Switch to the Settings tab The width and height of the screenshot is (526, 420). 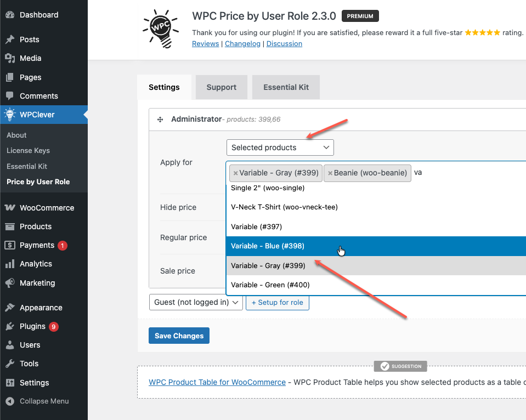(164, 87)
